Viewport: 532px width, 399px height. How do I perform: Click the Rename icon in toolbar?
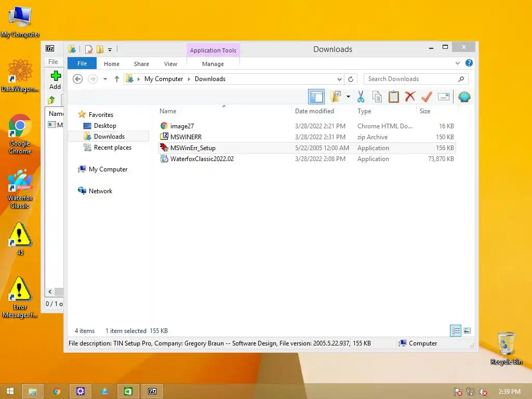pos(444,97)
